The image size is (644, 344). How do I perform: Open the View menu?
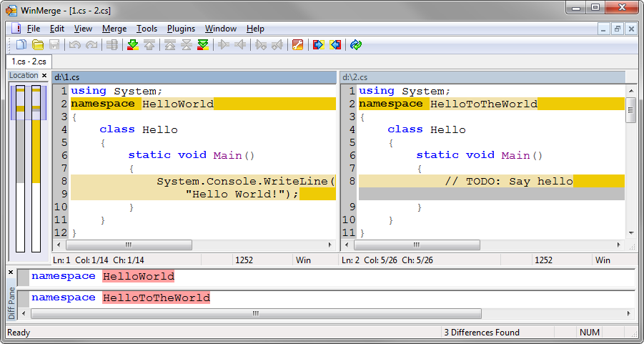point(83,29)
